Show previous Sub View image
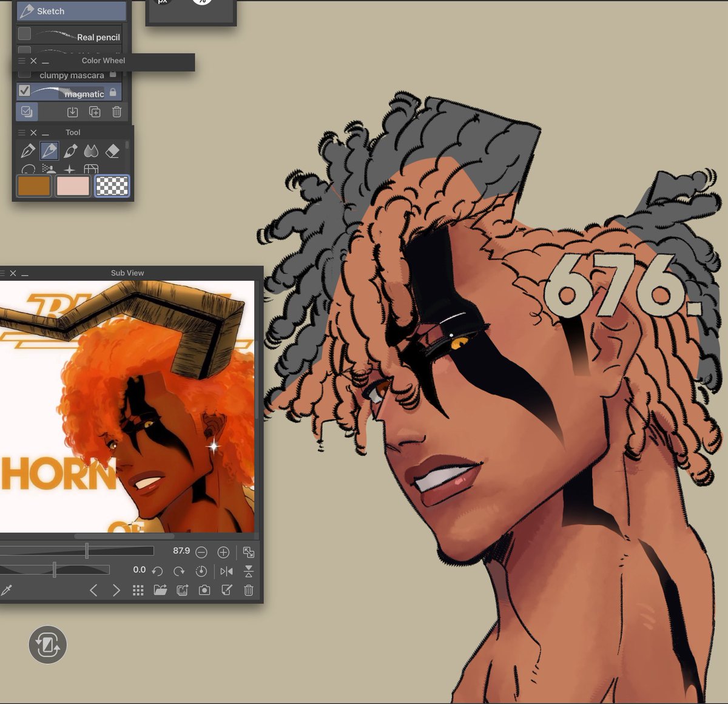 [93, 590]
